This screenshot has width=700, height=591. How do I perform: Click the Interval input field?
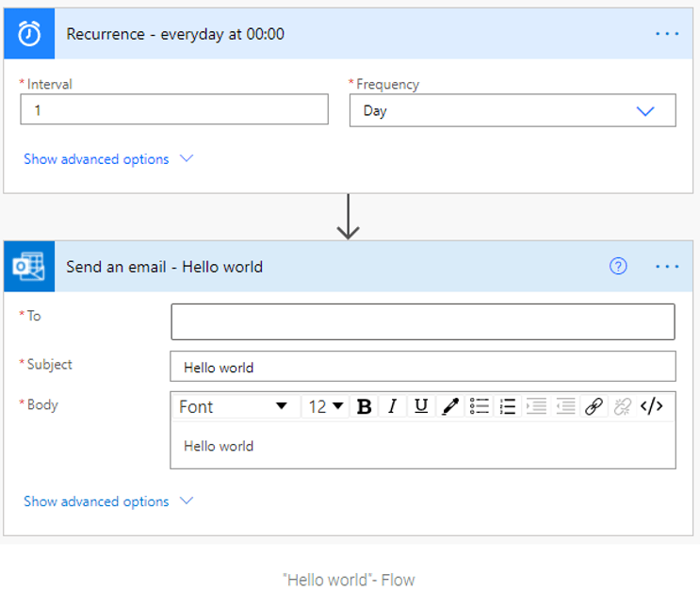(x=174, y=110)
